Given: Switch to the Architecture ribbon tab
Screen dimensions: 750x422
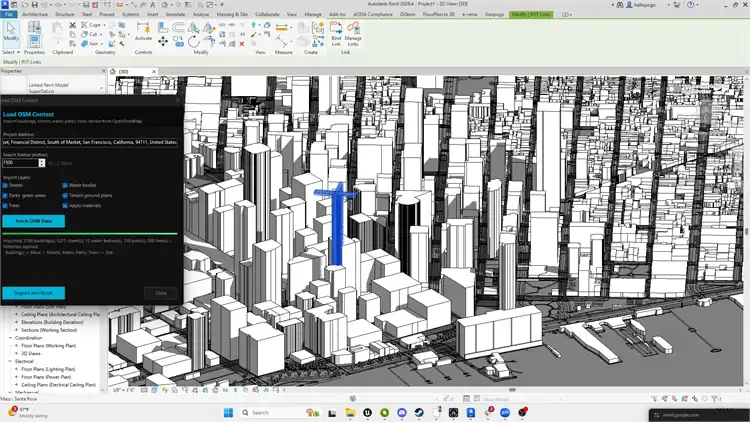Looking at the screenshot, I should pyautogui.click(x=34, y=14).
